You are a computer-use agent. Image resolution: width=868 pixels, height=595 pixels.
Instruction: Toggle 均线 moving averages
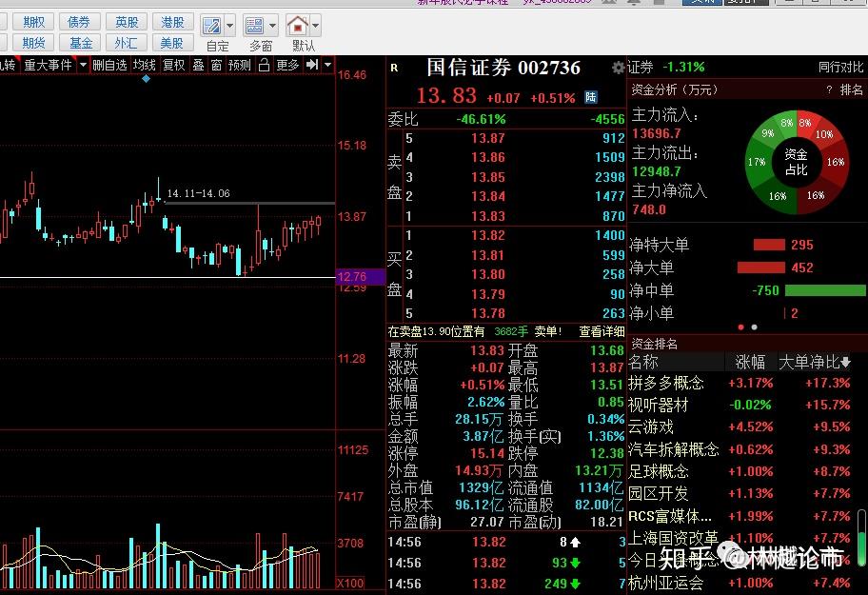(x=145, y=66)
